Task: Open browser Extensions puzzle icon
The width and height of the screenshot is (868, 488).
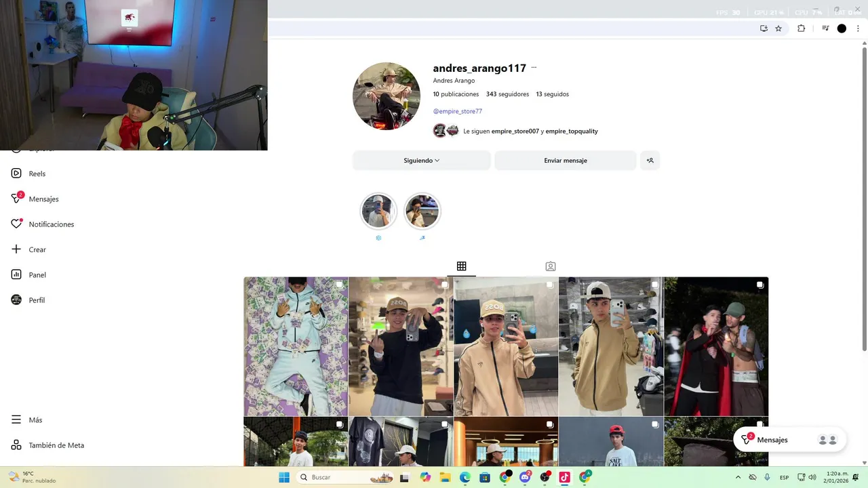Action: [801, 28]
